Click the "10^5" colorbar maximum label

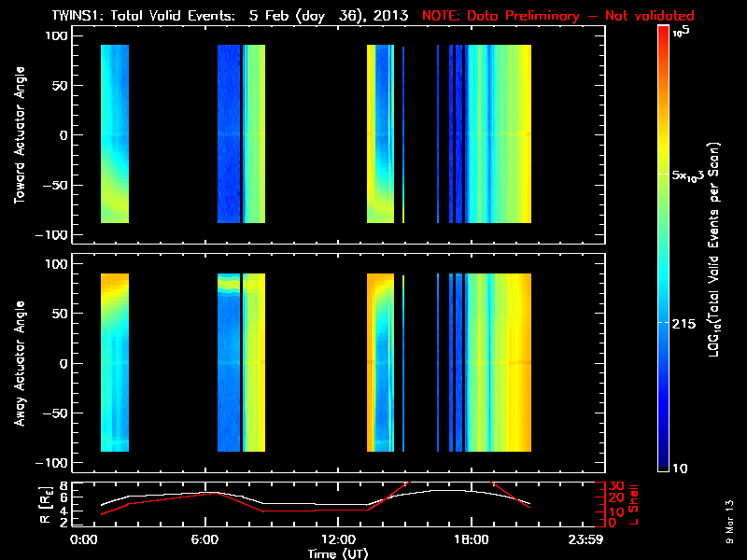coord(682,31)
